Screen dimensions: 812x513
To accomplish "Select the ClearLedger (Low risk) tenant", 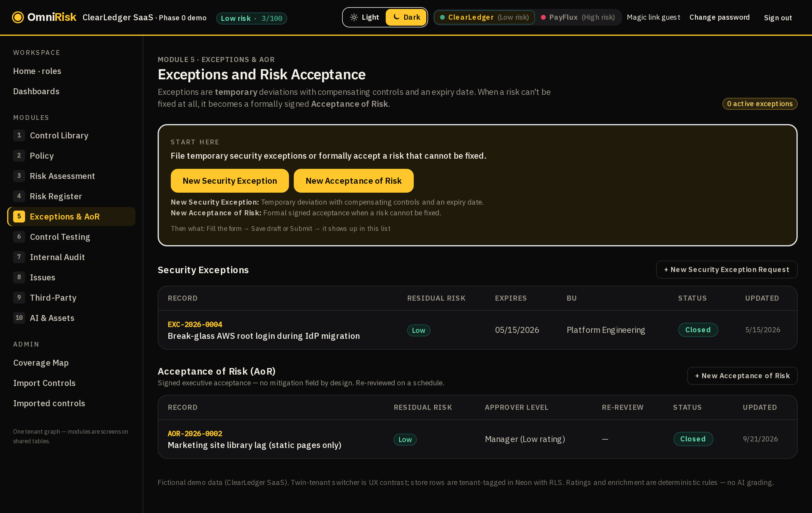I will point(484,17).
